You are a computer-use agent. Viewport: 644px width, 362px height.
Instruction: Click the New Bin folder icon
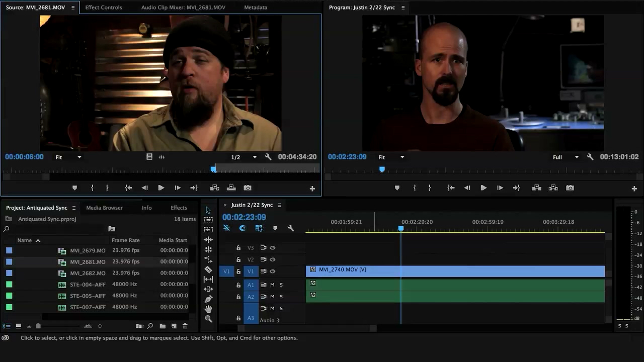coord(163,326)
